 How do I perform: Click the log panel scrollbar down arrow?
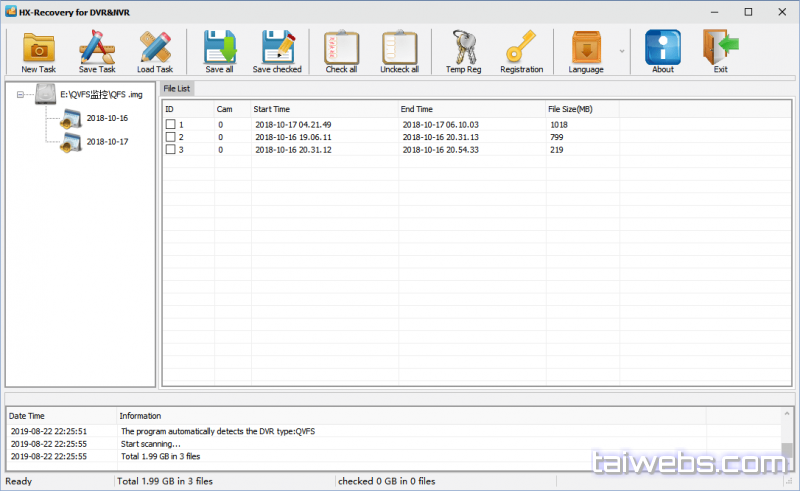coord(788,465)
